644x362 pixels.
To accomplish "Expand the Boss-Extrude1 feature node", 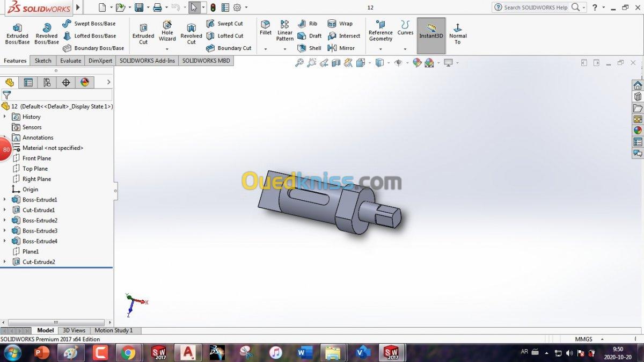I will click(x=5, y=200).
